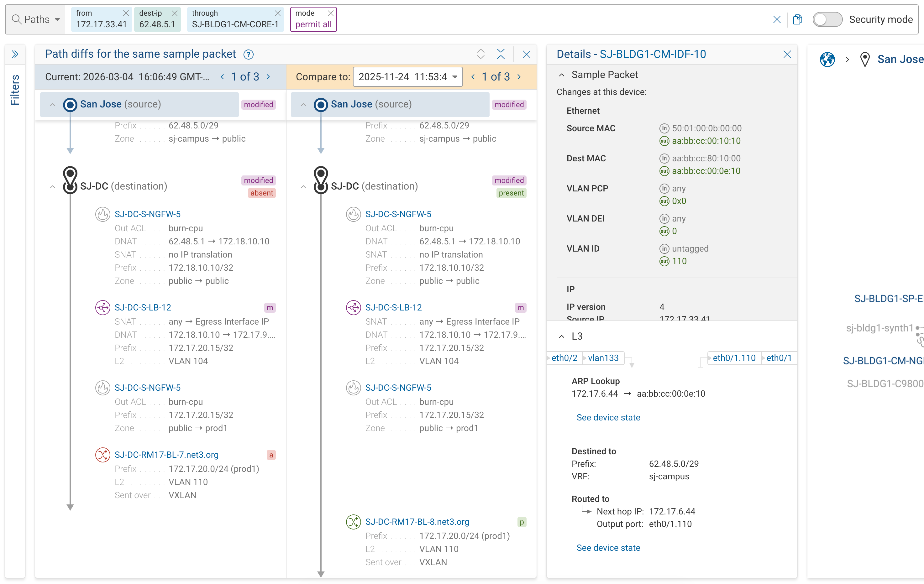
Task: Click firewall icon of second NGFW-5 in current path
Action: 102,388
